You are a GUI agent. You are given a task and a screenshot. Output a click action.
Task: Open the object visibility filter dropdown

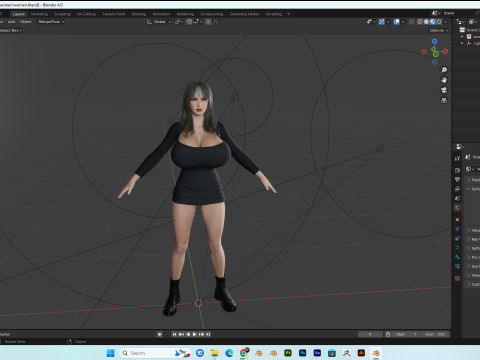pyautogui.click(x=371, y=22)
